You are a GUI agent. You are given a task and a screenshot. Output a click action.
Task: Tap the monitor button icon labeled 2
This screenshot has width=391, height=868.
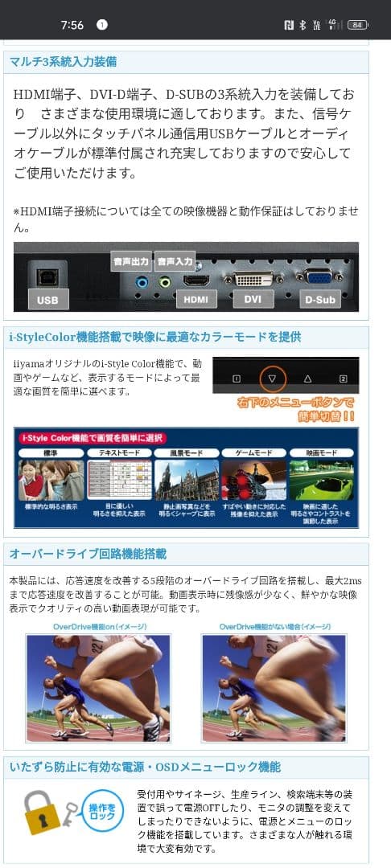coord(343,379)
